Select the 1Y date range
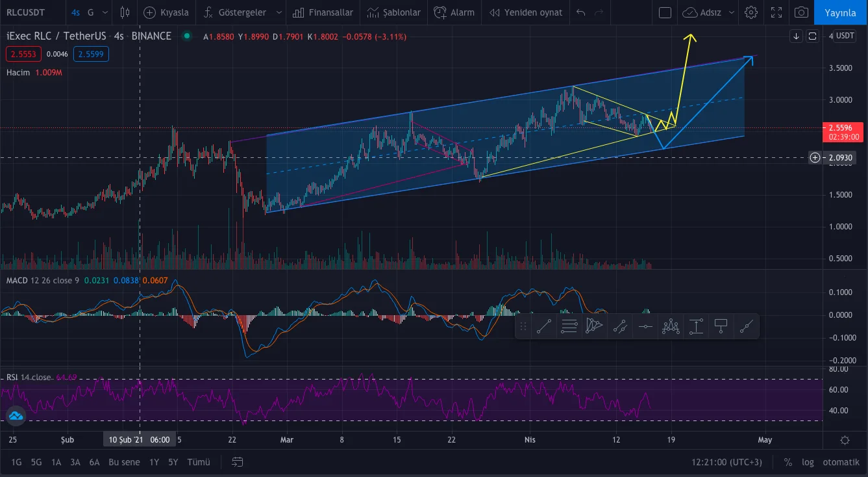Image resolution: width=868 pixels, height=477 pixels. point(154,462)
